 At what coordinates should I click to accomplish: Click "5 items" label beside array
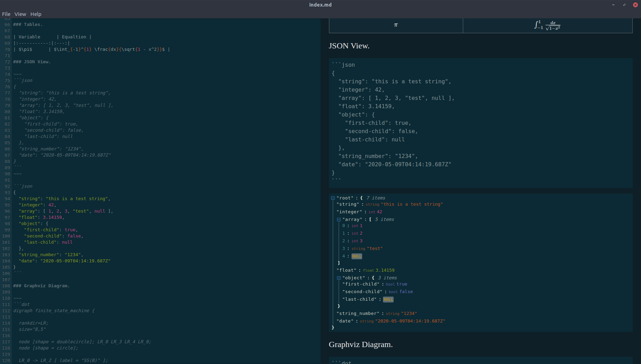(x=385, y=220)
